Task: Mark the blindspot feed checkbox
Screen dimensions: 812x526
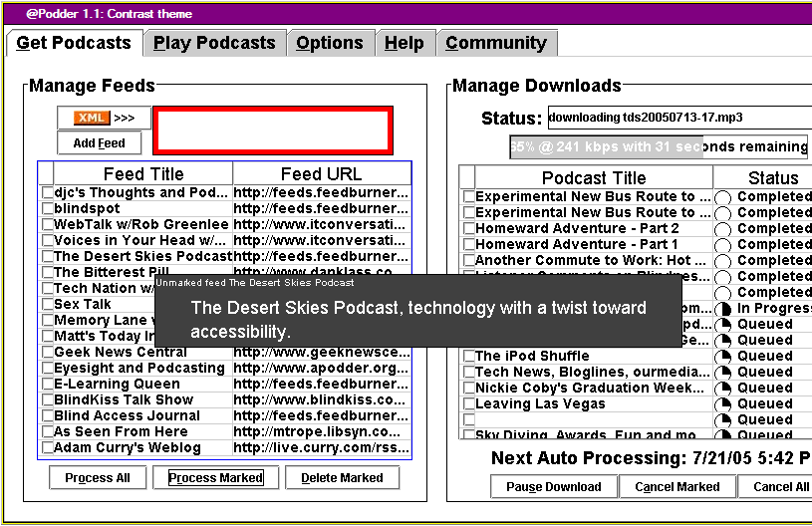Action: (48, 209)
